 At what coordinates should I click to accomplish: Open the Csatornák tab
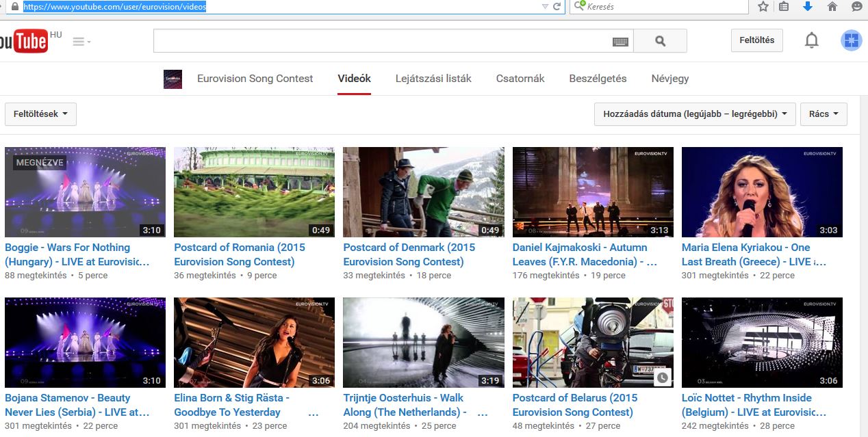(520, 79)
